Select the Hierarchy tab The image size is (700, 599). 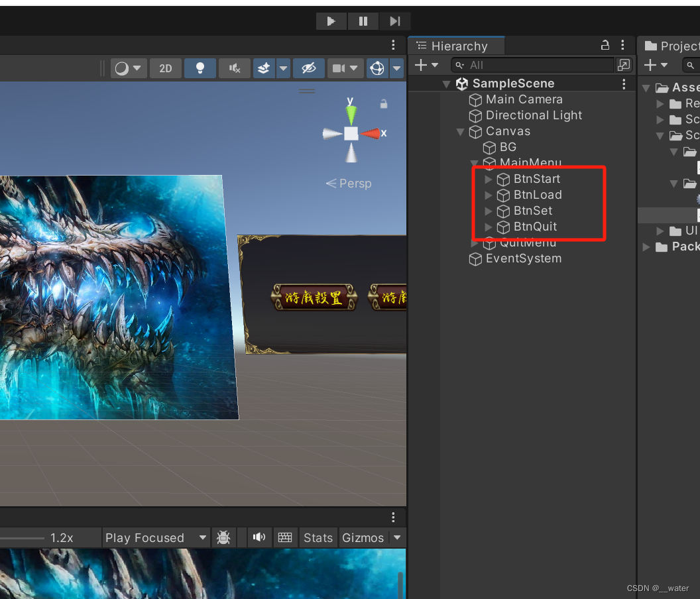tap(456, 46)
